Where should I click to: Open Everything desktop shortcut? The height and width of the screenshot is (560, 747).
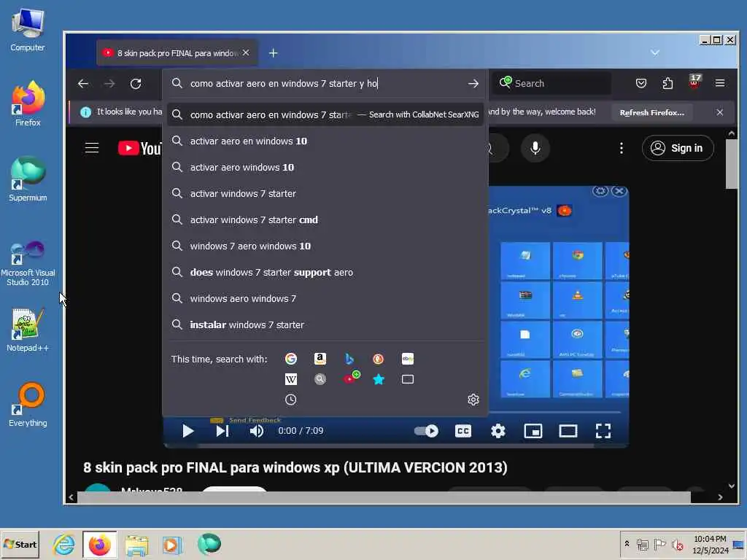(28, 405)
